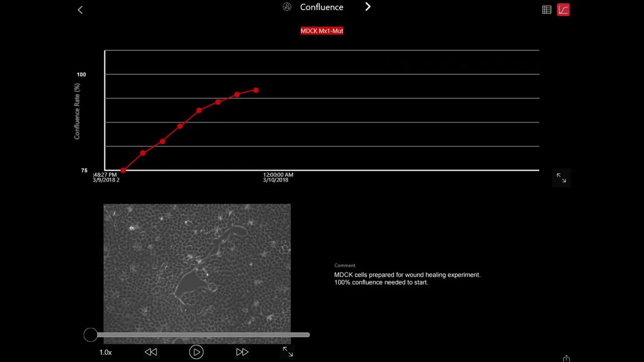This screenshot has width=644, height=362.
Task: Fast forward the time-lapse playback
Action: (242, 352)
